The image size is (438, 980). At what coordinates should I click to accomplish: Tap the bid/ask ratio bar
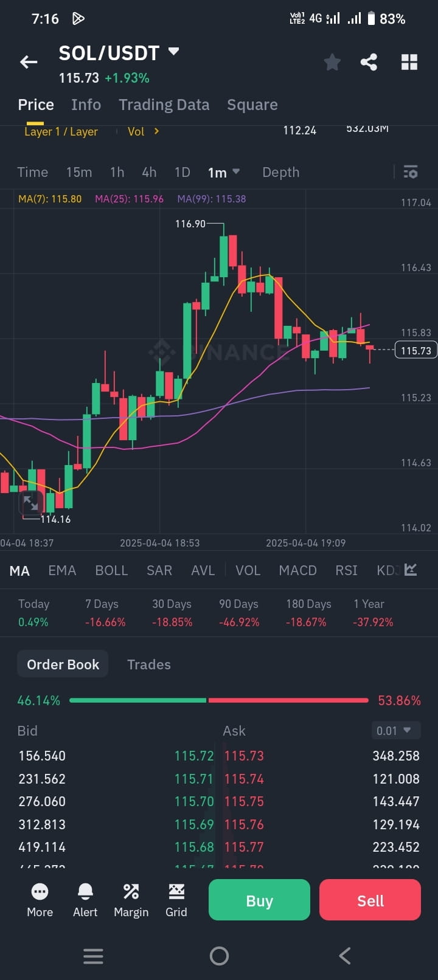219,700
